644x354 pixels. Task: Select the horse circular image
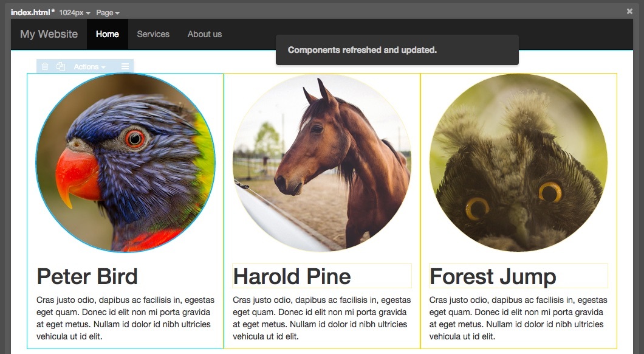321,162
